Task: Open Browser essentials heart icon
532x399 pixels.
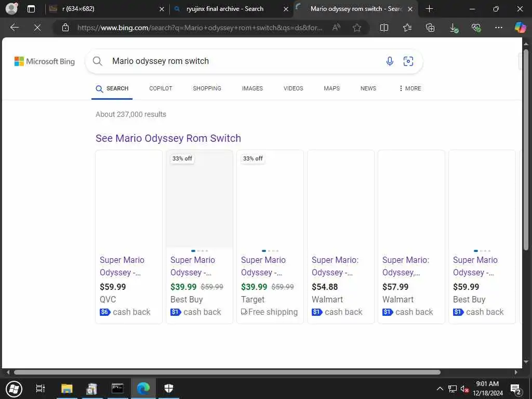Action: pyautogui.click(x=476, y=28)
